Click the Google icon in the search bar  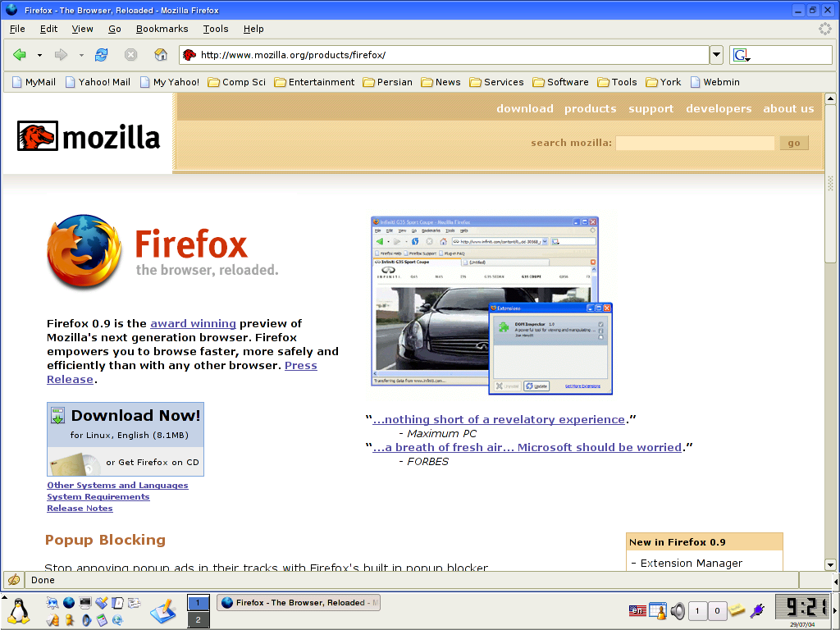(739, 55)
